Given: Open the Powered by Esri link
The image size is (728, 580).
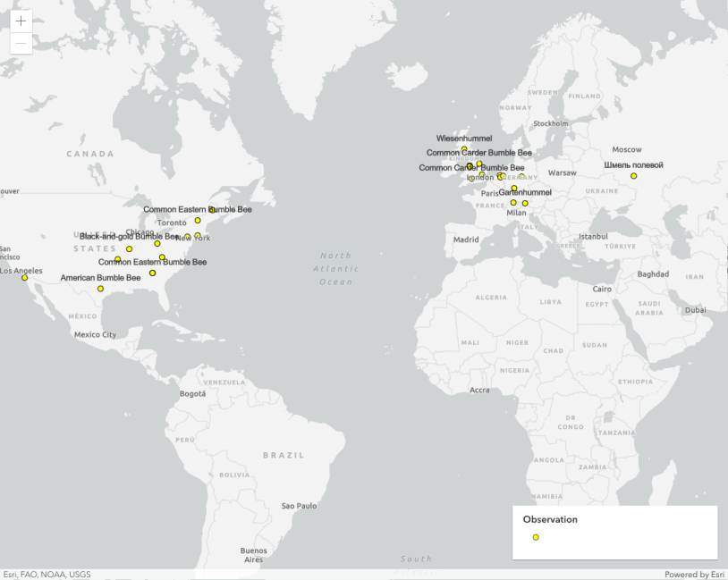Looking at the screenshot, I should [x=694, y=575].
